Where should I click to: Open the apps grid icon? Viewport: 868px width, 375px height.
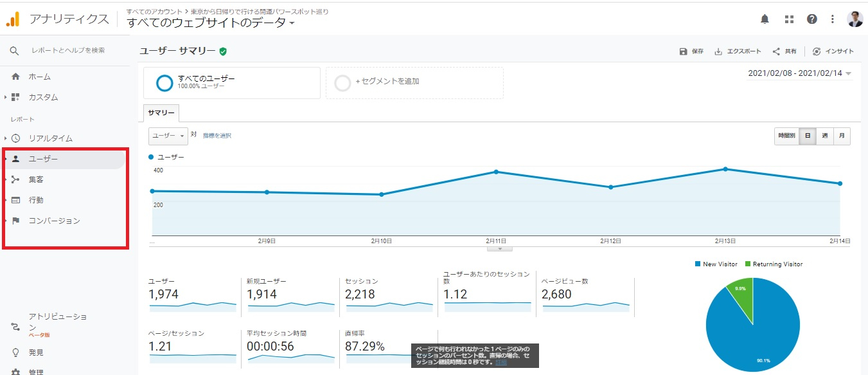click(x=789, y=19)
